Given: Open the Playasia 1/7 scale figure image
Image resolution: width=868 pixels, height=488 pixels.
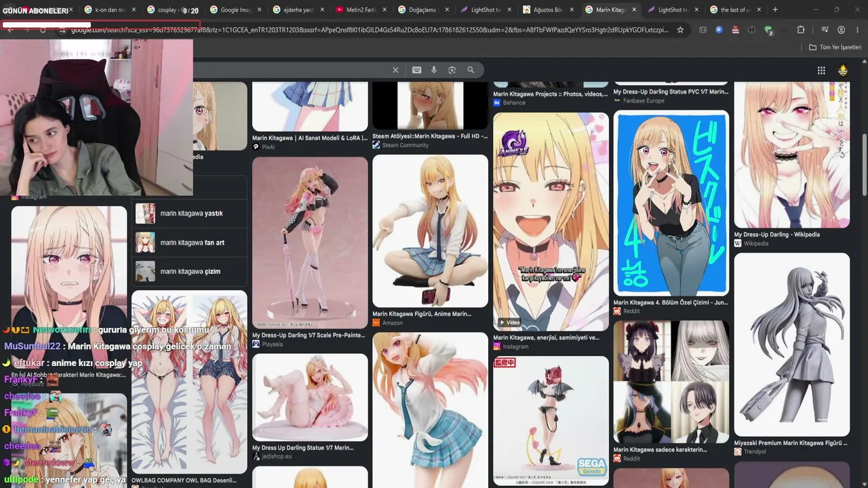Looking at the screenshot, I should [310, 243].
